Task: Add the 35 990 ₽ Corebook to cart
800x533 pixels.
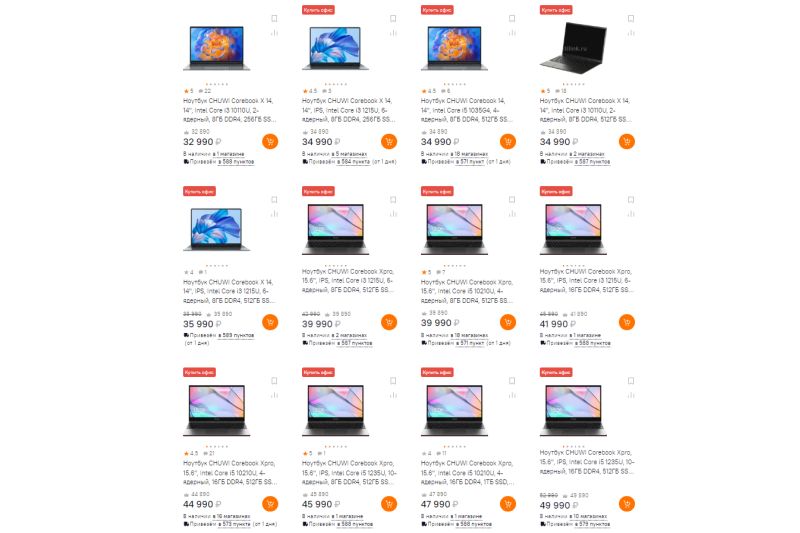Action: tap(270, 322)
